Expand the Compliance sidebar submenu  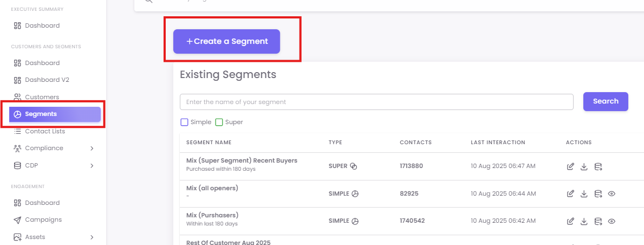point(92,148)
